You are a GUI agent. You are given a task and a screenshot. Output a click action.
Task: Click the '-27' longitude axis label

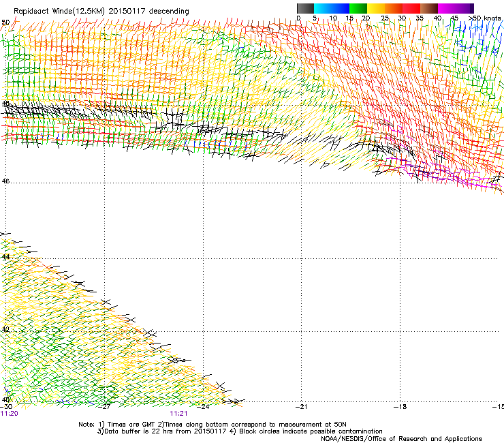[104, 406]
